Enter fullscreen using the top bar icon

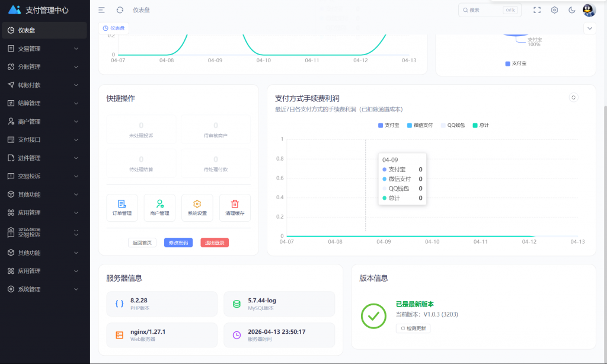[536, 9]
